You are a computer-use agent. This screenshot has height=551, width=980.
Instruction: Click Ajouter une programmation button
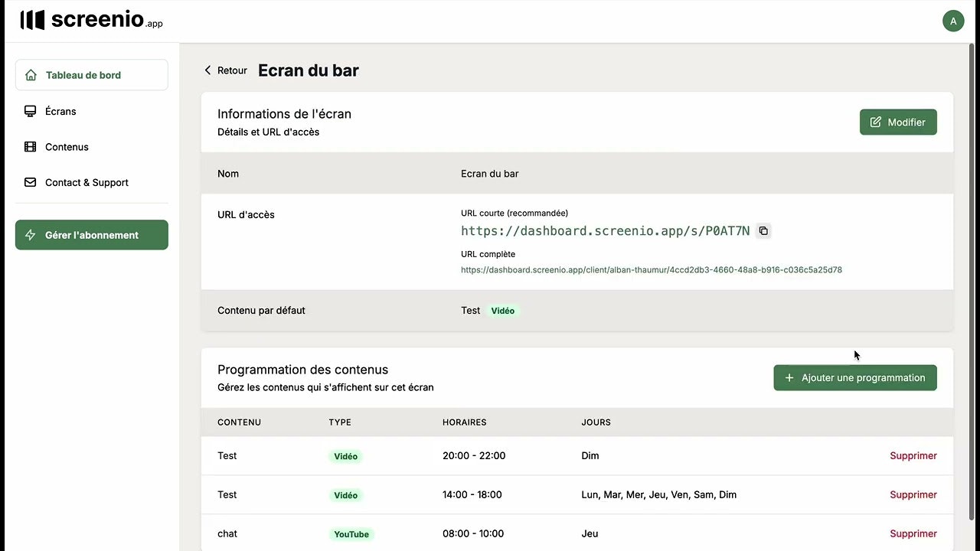(x=855, y=377)
